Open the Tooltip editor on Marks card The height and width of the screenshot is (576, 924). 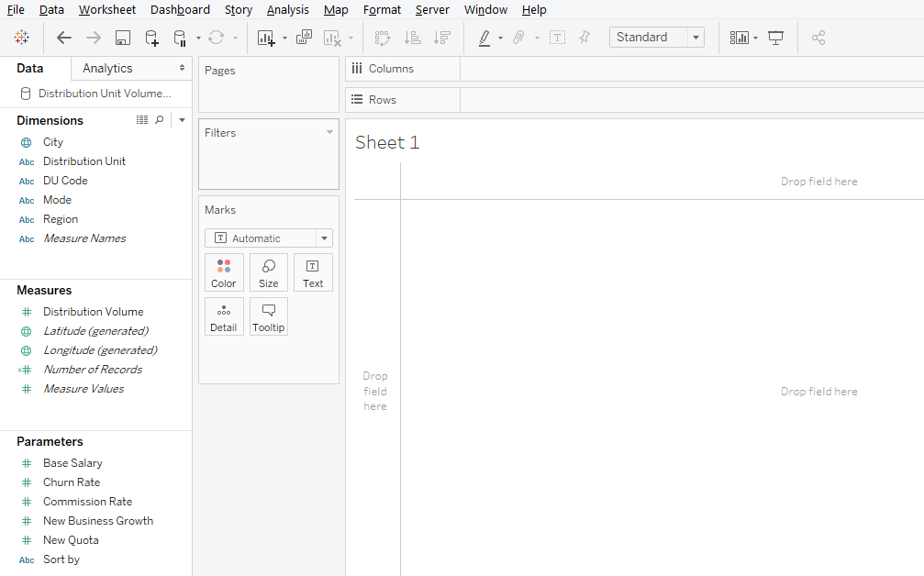coord(268,316)
